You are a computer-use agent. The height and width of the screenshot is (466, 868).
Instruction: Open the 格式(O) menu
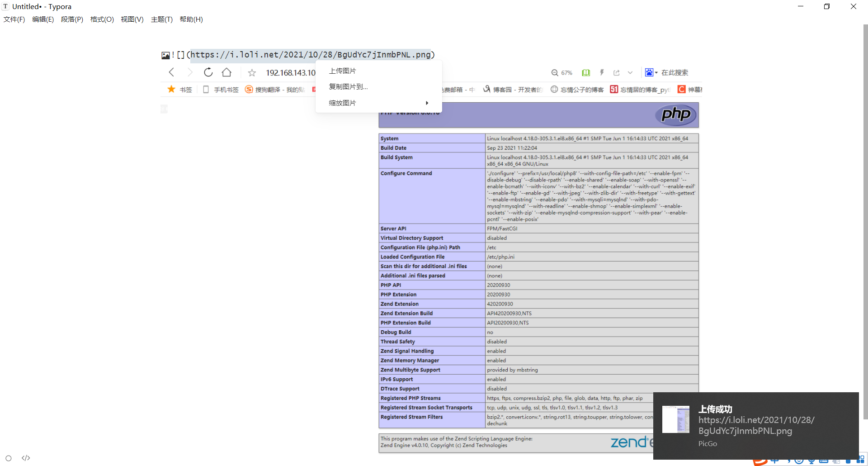click(102, 19)
